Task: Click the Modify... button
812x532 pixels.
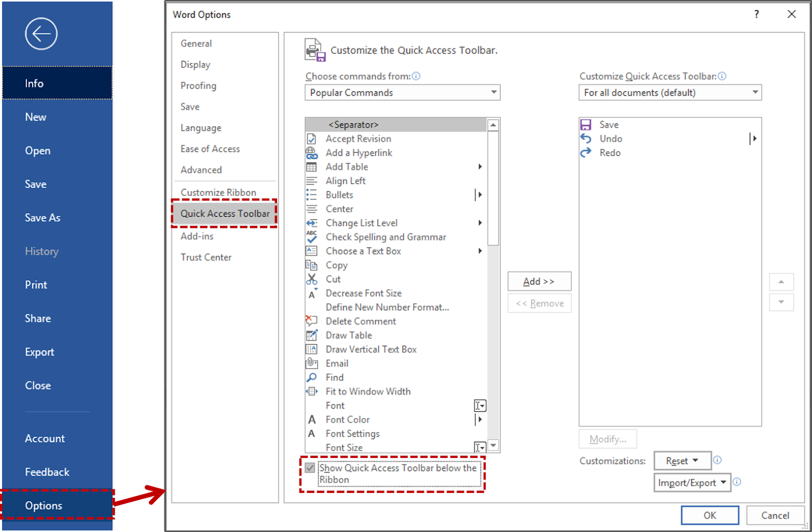Action: (x=608, y=439)
